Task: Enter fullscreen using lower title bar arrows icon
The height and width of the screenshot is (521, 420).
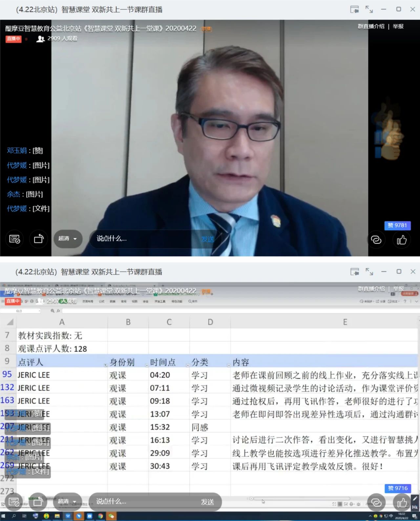Action: point(369,272)
